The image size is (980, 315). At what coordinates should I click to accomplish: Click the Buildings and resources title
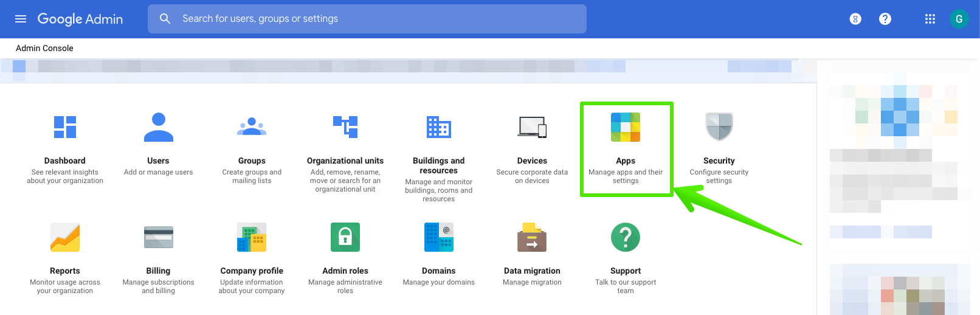click(x=439, y=165)
